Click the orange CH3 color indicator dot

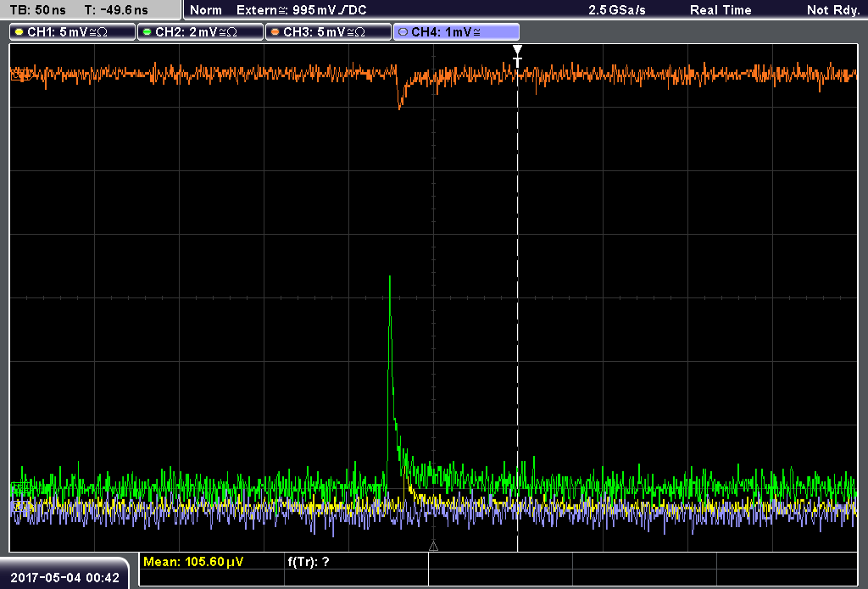coord(275,32)
